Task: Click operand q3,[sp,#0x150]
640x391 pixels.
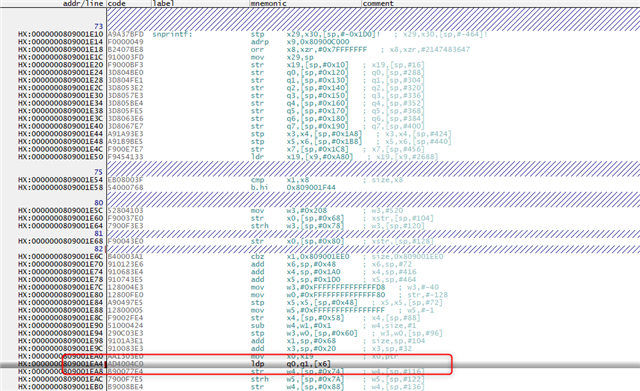Action: click(318, 96)
